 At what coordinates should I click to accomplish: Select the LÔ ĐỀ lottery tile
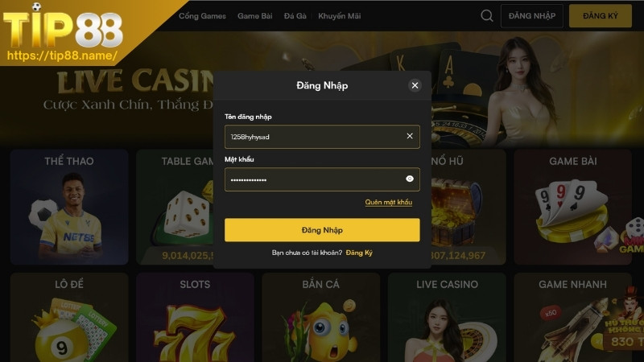click(x=69, y=317)
